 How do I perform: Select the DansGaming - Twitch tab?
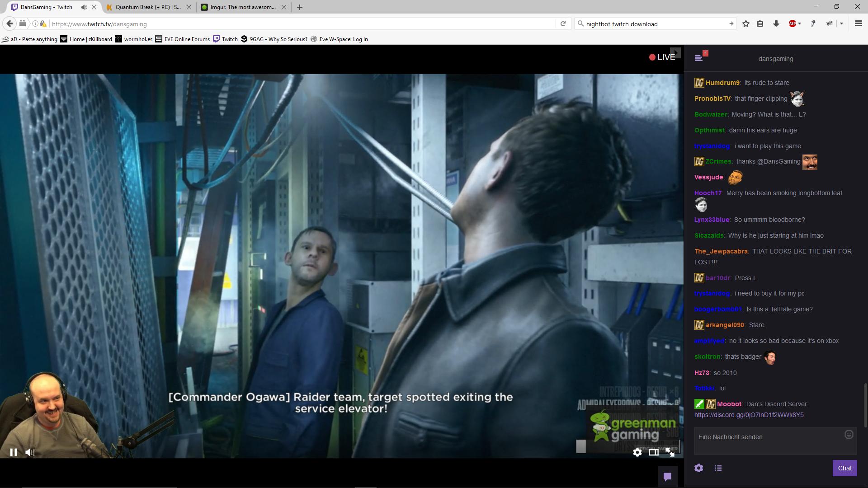coord(46,7)
